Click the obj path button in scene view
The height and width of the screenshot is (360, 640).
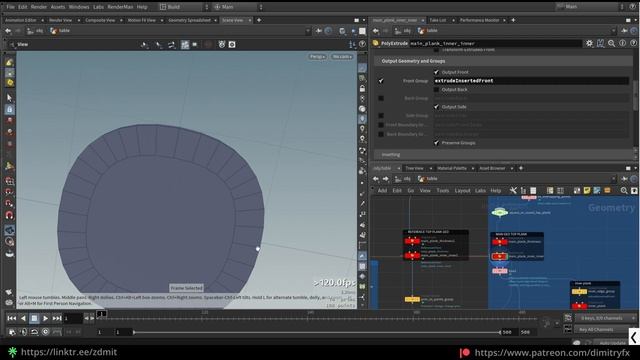35,31
